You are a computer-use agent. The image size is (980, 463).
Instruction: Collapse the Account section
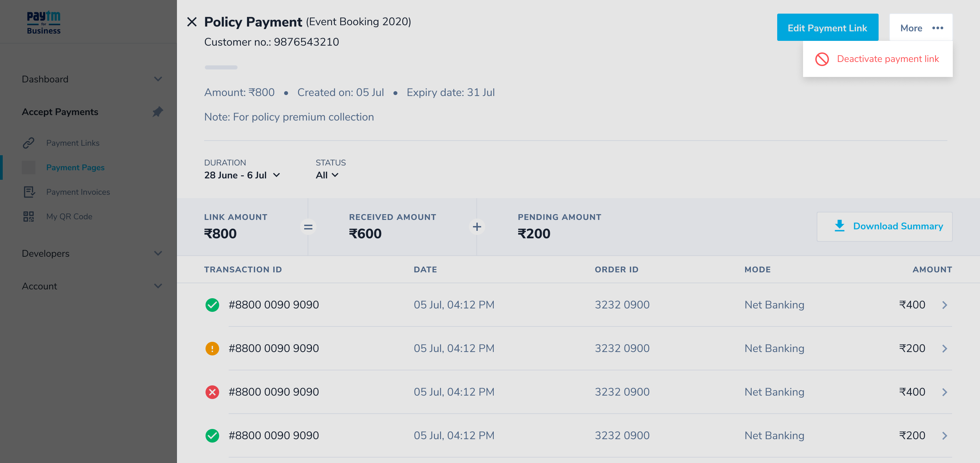click(159, 286)
